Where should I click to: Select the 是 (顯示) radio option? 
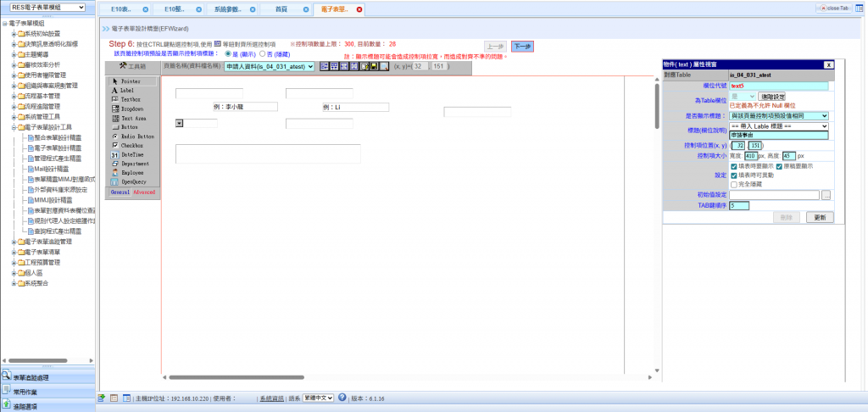point(229,54)
